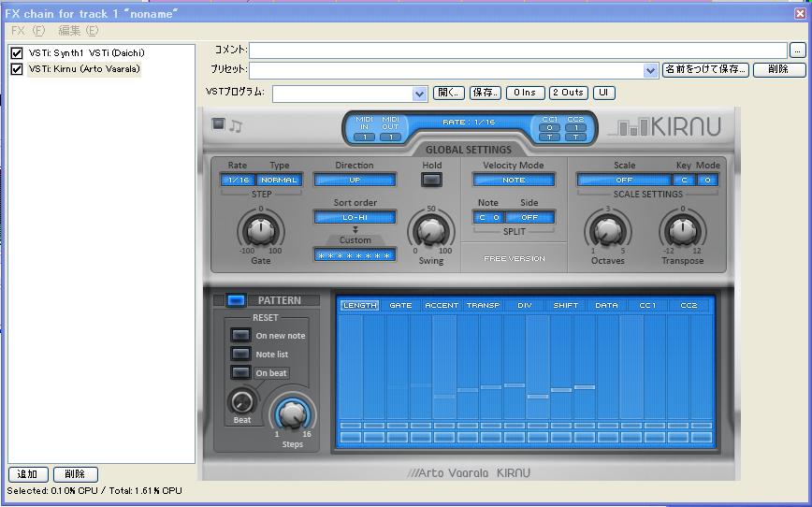The height and width of the screenshot is (507, 812).
Task: Click the Octaves knob
Action: [x=608, y=231]
